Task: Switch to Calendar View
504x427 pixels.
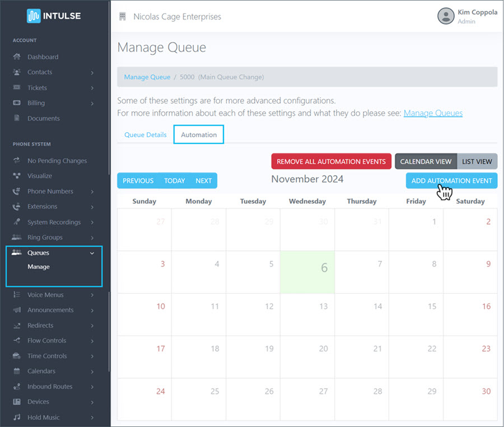Action: pyautogui.click(x=426, y=162)
